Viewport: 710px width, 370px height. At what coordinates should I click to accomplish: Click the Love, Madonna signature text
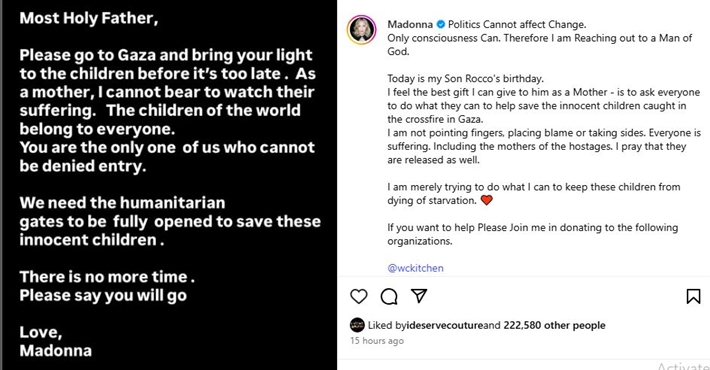coord(56,341)
